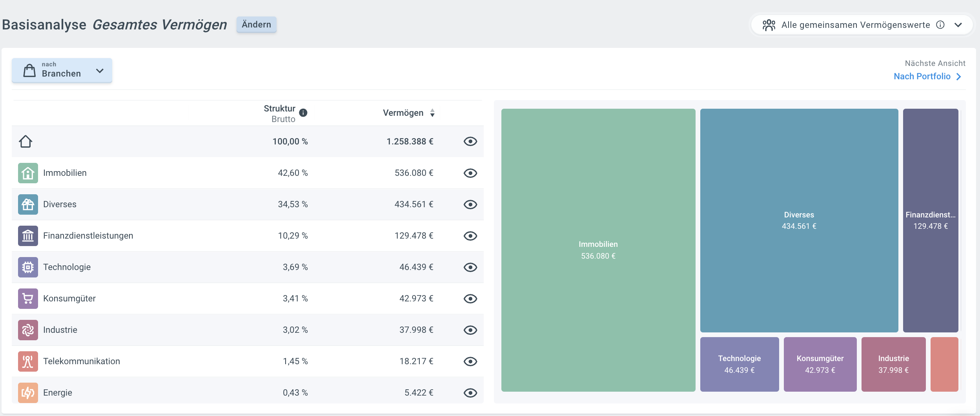Hide the Diverses row with eye icon
Screen dimensions: 980x416
point(470,204)
